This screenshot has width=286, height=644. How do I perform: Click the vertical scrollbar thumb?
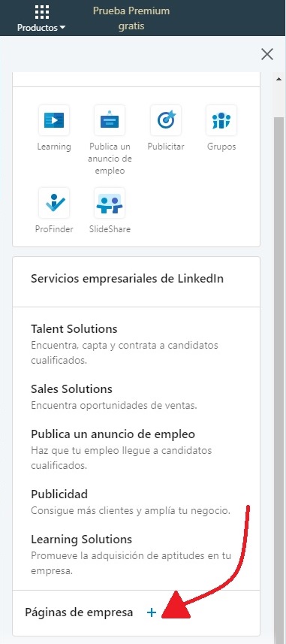click(279, 378)
